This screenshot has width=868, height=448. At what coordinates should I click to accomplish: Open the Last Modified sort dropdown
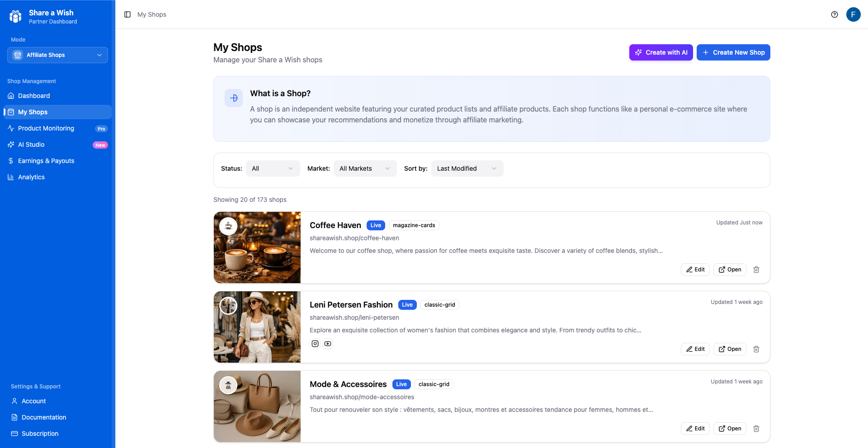467,168
